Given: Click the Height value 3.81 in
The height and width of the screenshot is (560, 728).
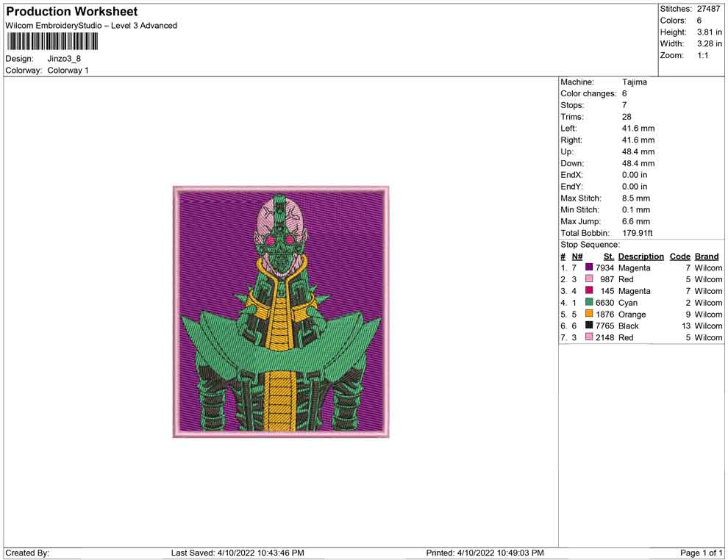Looking at the screenshot, I should 710,32.
